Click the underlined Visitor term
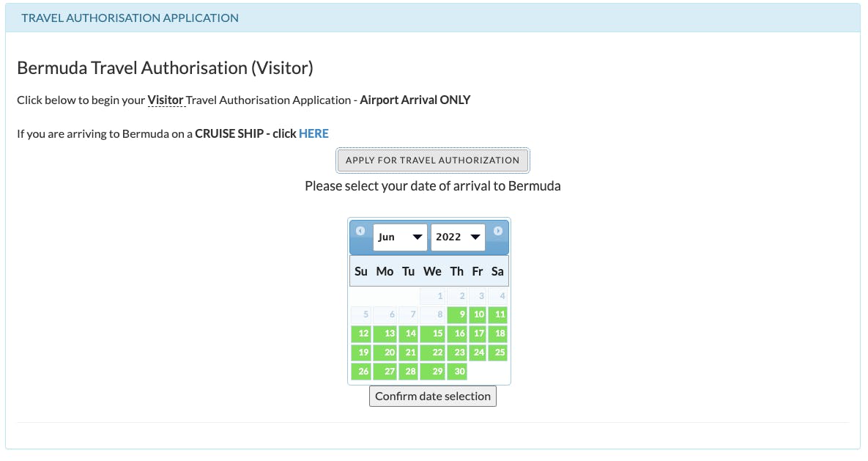The image size is (868, 461). (166, 100)
